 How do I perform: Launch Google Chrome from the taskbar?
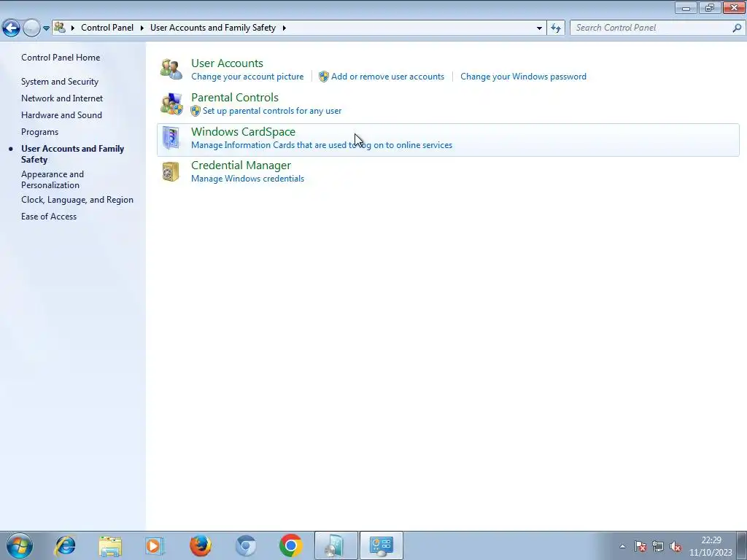tap(291, 545)
